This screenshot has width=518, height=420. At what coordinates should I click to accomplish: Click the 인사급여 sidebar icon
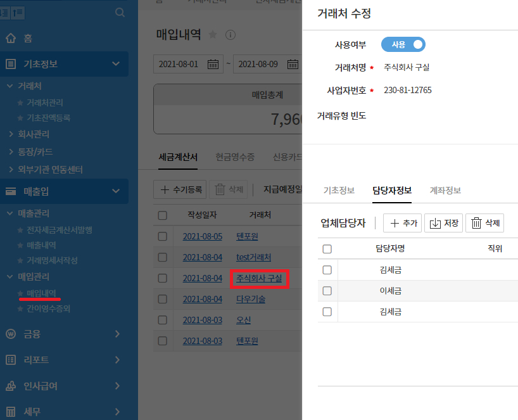[11, 386]
